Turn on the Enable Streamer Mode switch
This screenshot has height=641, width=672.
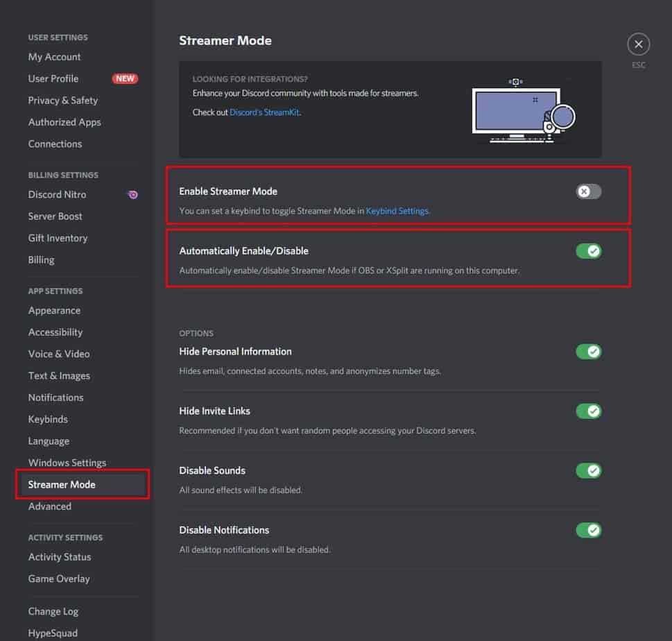coord(588,191)
